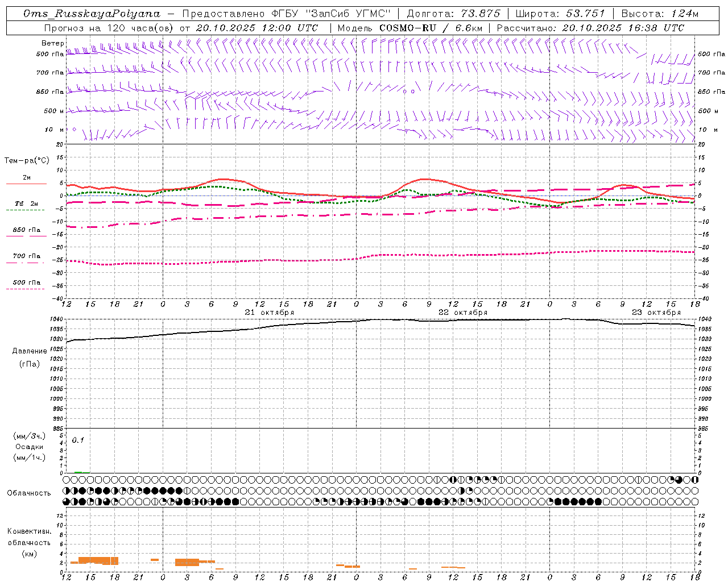Image resolution: width=728 pixels, height=582 pixels.
Task: Click the "22 октября" date label
Action: click(x=463, y=313)
